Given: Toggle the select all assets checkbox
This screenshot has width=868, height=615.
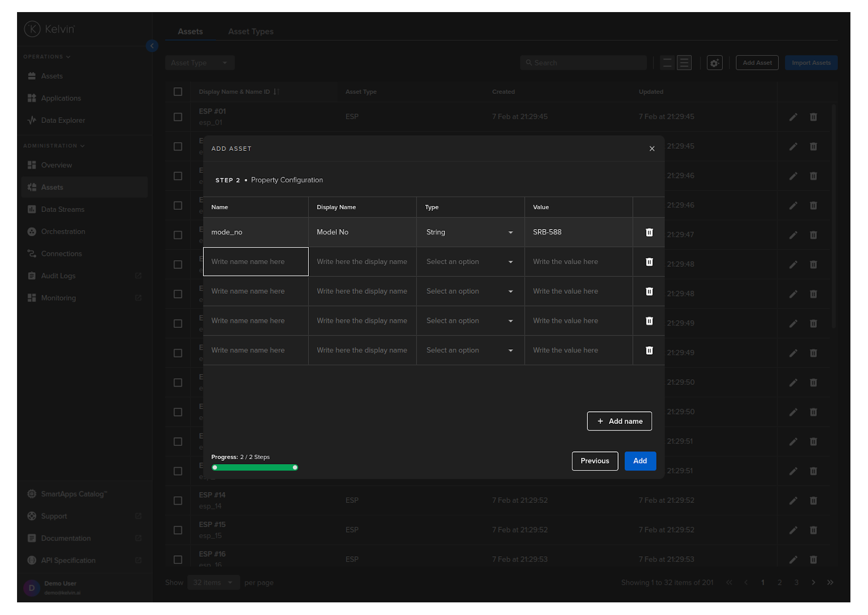Looking at the screenshot, I should 178,92.
